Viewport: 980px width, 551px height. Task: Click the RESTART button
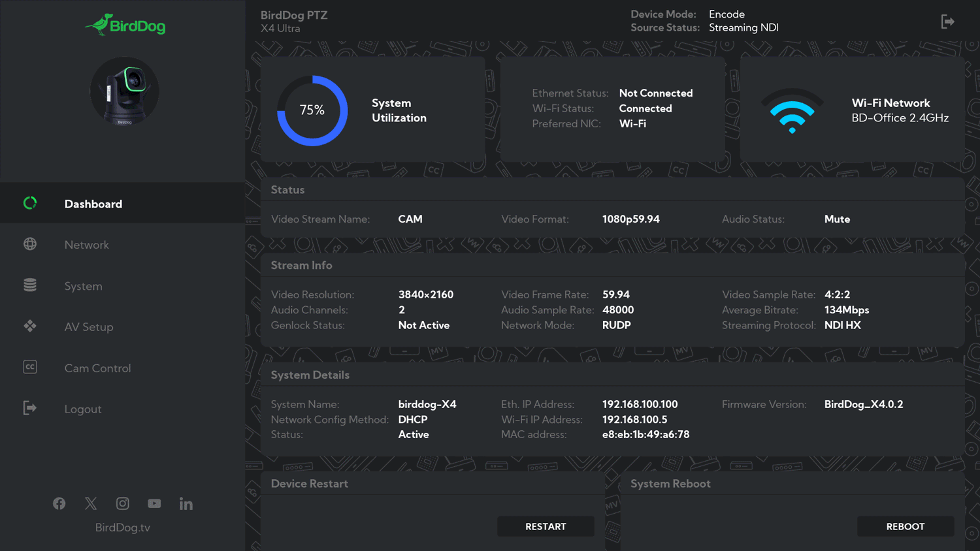(x=546, y=526)
